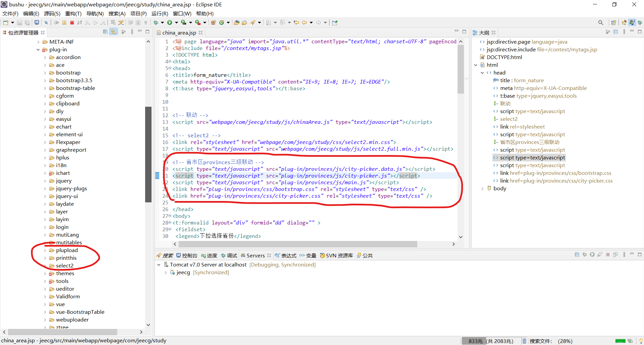Expand the bootstrap-table folder
Viewport: 644px width, 345px height.
click(45, 88)
